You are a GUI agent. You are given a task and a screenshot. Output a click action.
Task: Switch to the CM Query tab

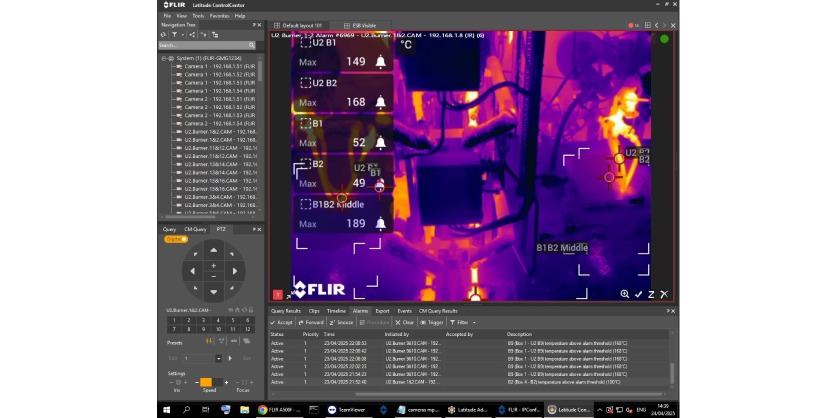pyautogui.click(x=195, y=229)
